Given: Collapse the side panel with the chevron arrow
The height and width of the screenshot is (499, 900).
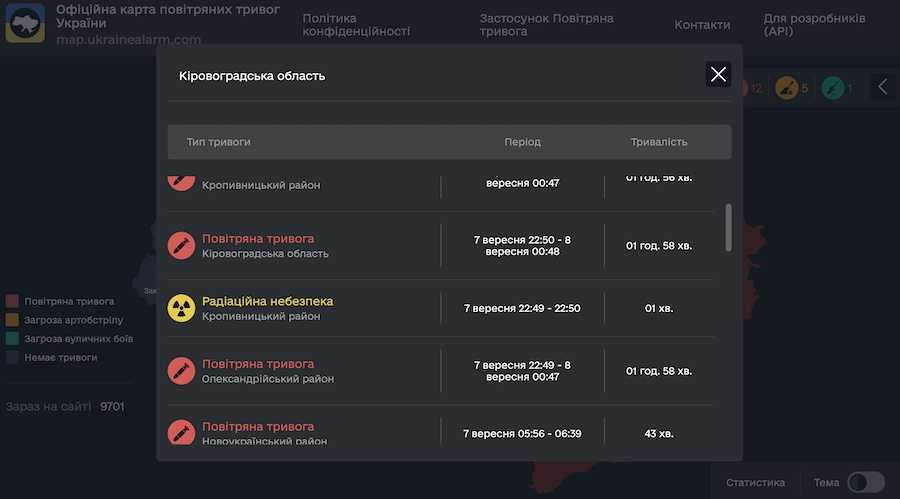Looking at the screenshot, I should click(x=883, y=87).
